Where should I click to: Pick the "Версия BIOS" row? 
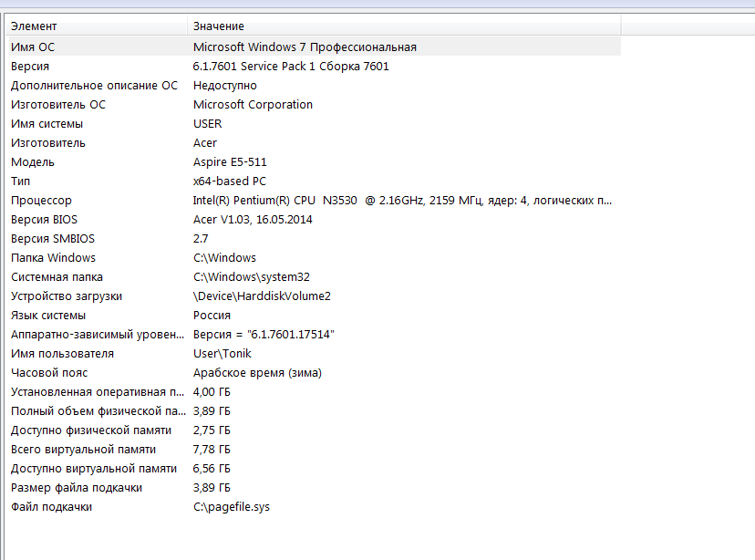pos(44,220)
